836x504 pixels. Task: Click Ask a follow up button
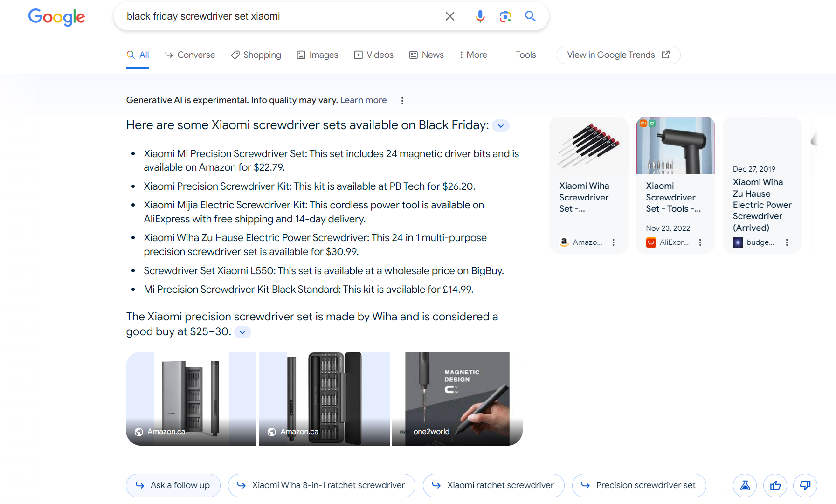point(173,485)
